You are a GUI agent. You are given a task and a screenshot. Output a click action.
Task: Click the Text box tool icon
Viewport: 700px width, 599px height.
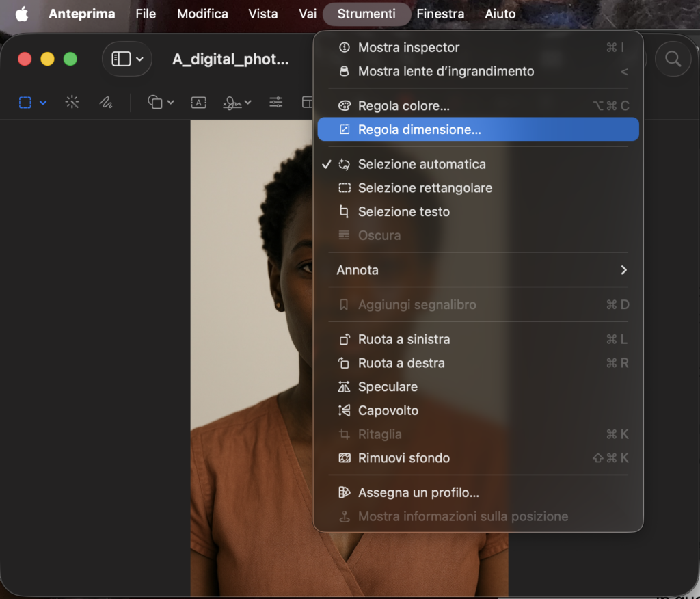pos(198,103)
